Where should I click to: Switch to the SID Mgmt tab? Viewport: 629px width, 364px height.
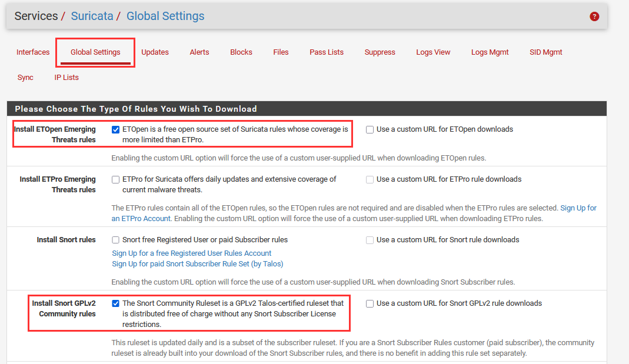click(x=545, y=52)
